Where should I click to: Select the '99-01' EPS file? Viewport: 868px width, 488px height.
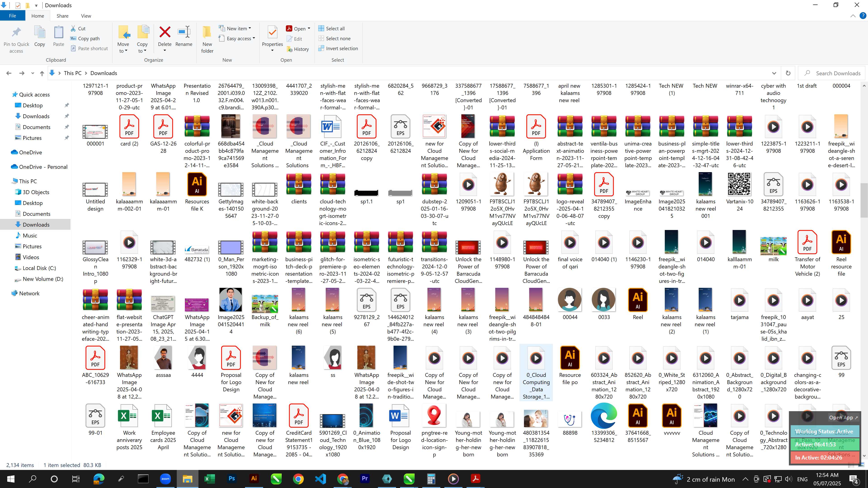95,420
